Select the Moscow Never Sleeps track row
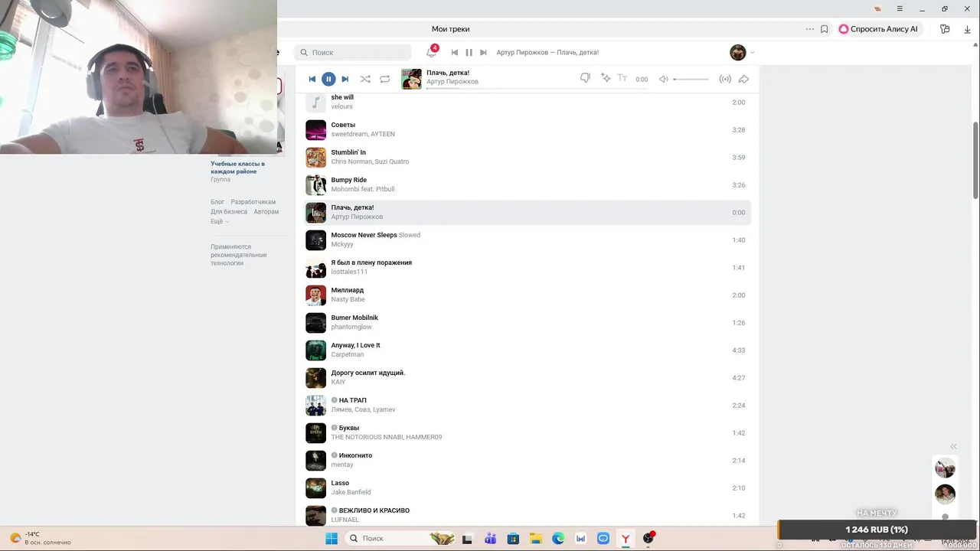This screenshot has height=551, width=980. [527, 240]
